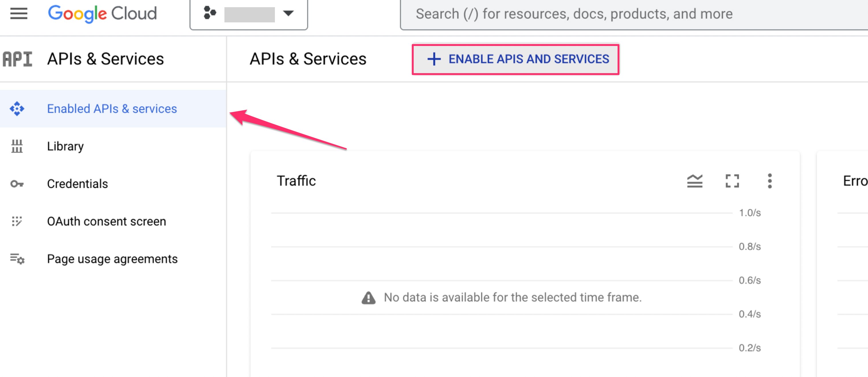Click the 'No data is available' message

click(513, 298)
